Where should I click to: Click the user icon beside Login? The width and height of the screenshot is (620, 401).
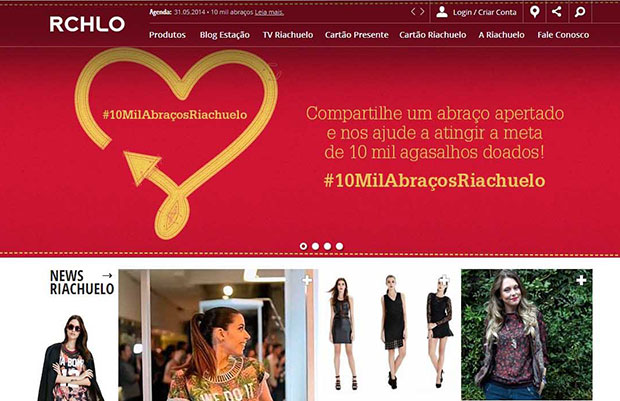pos(442,12)
